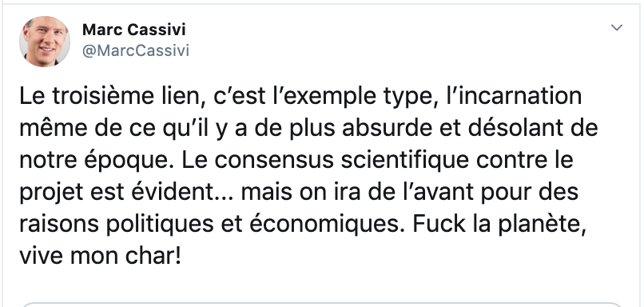Click the @MarcCassivi handle
This screenshot has width=644, height=307.
[136, 51]
